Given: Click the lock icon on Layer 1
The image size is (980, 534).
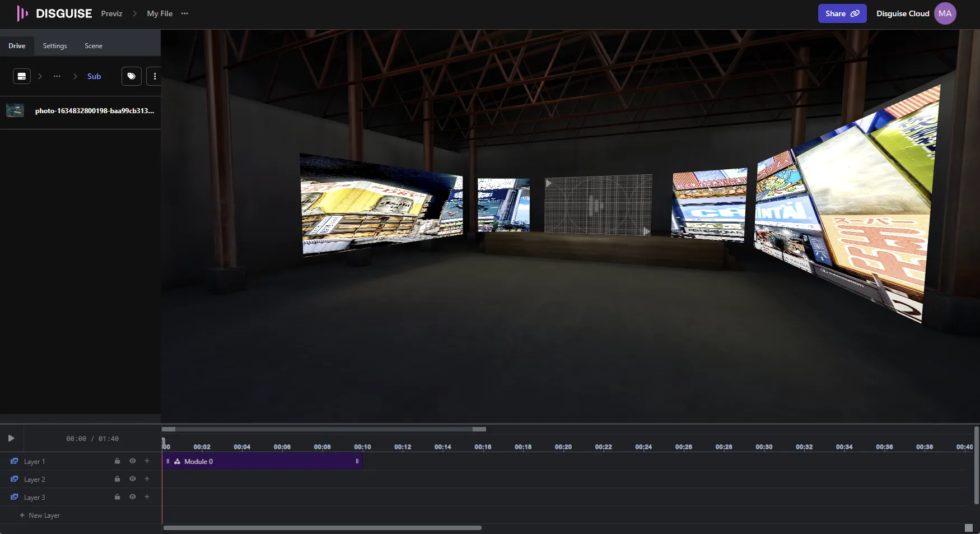Looking at the screenshot, I should 118,461.
